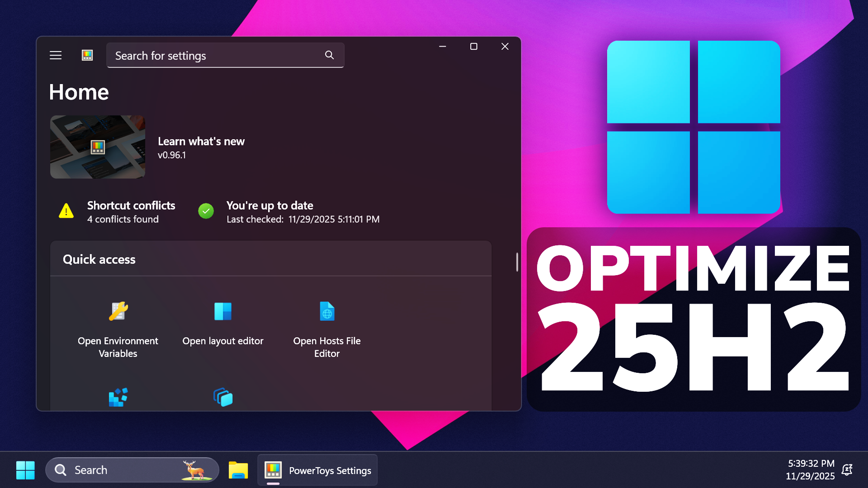Select the PowerToys Settings taskbar window
This screenshot has height=488, width=868.
point(316,470)
